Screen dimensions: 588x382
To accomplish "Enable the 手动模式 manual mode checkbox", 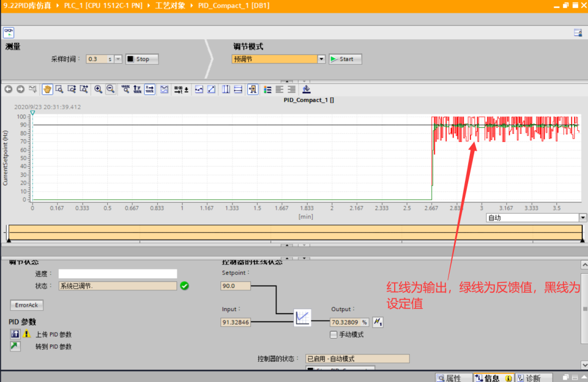I will [x=333, y=335].
